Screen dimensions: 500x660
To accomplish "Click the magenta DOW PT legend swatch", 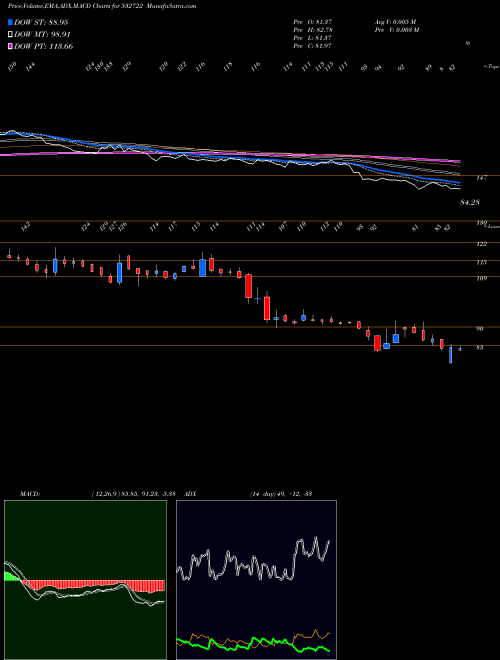I will [10, 46].
